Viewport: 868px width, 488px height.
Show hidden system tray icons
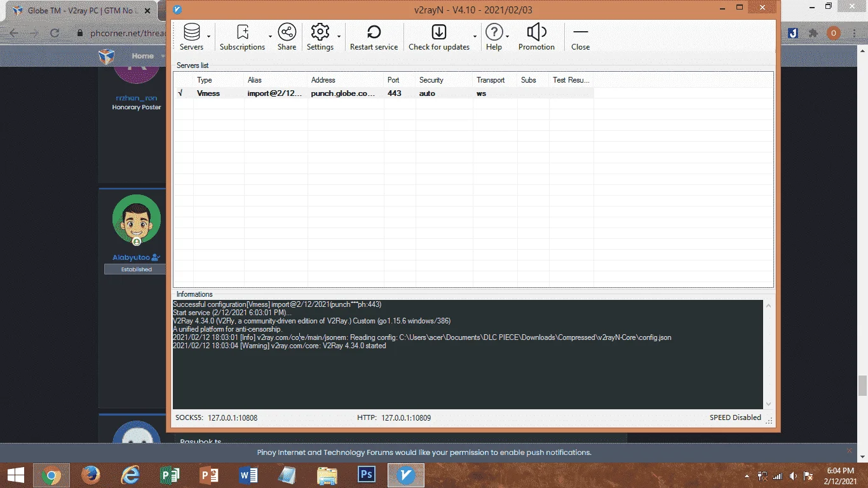click(x=747, y=476)
